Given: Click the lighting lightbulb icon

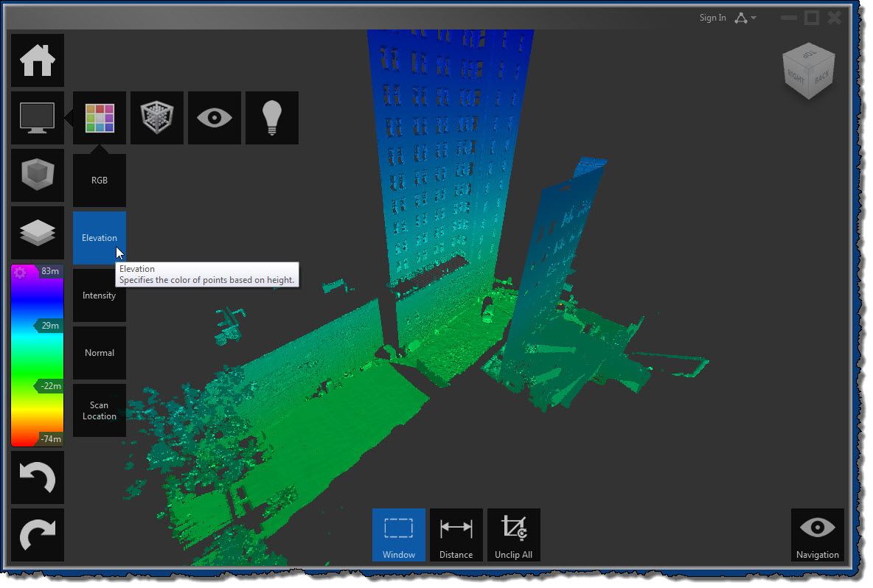Looking at the screenshot, I should click(271, 117).
